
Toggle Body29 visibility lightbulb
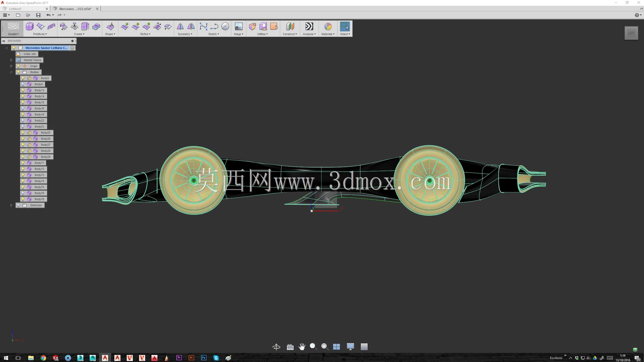(x=23, y=157)
